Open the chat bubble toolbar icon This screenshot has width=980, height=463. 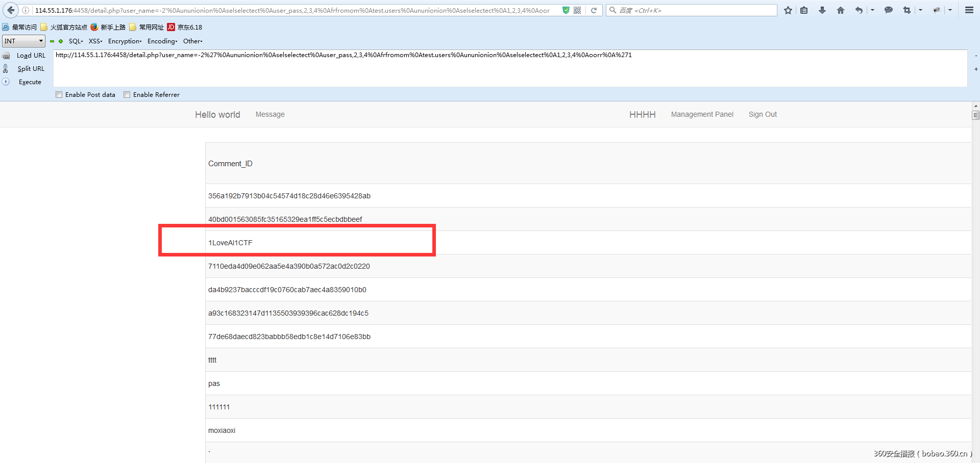(x=889, y=10)
